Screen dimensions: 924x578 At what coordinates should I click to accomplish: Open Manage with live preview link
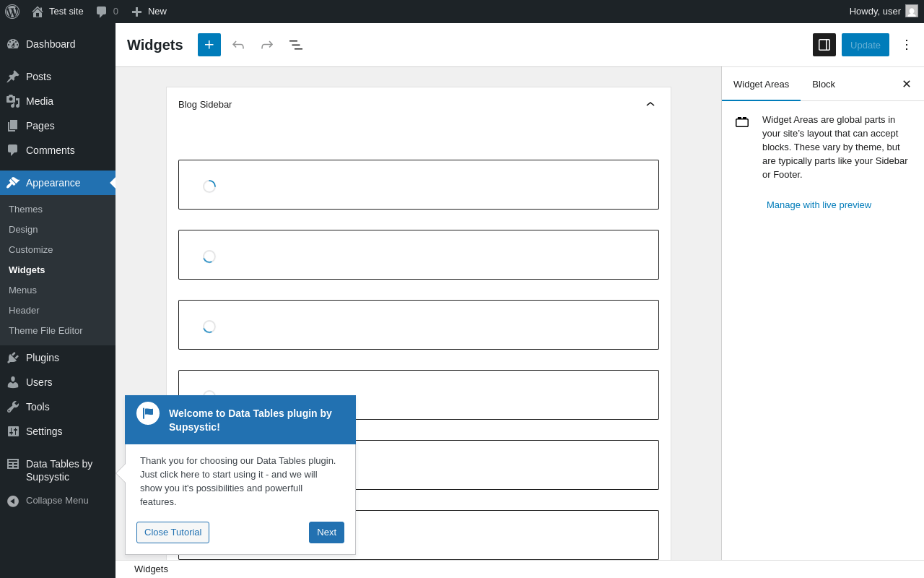coord(819,204)
